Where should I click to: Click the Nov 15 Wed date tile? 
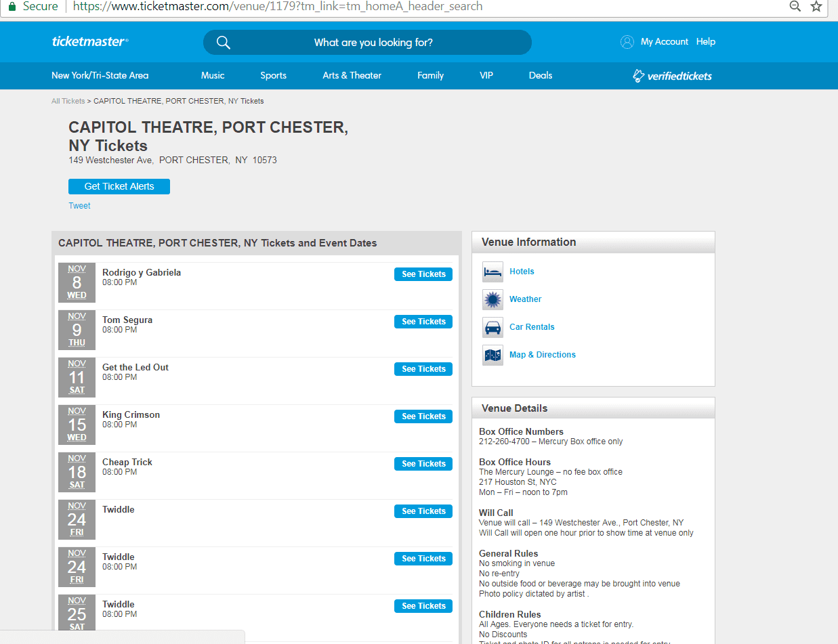[77, 425]
